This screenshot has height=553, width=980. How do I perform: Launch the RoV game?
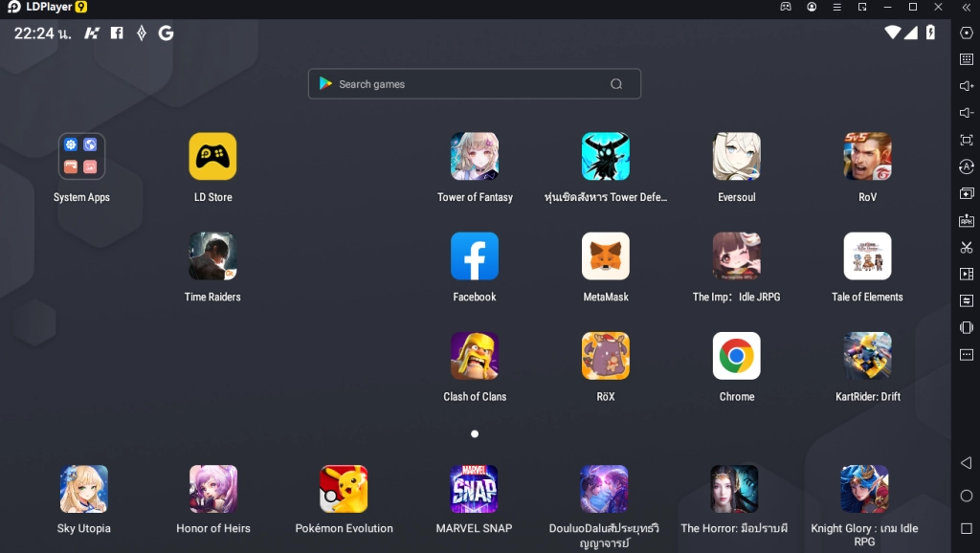(867, 156)
